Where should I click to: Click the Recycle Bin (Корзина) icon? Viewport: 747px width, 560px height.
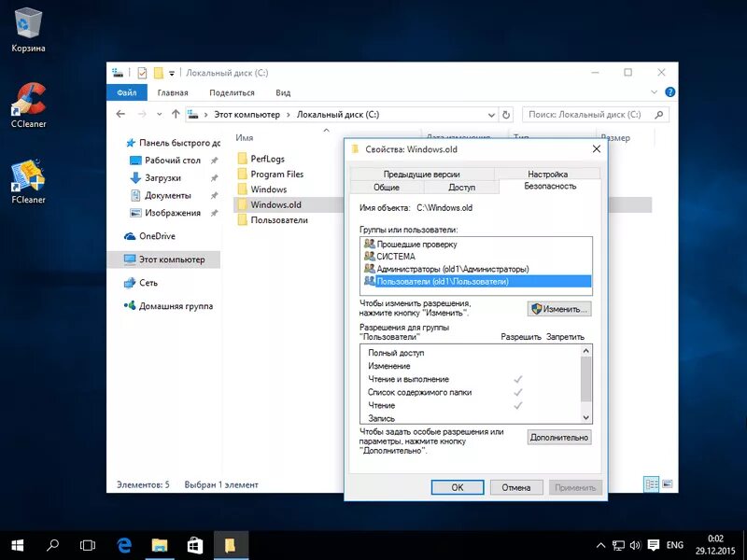(x=29, y=30)
